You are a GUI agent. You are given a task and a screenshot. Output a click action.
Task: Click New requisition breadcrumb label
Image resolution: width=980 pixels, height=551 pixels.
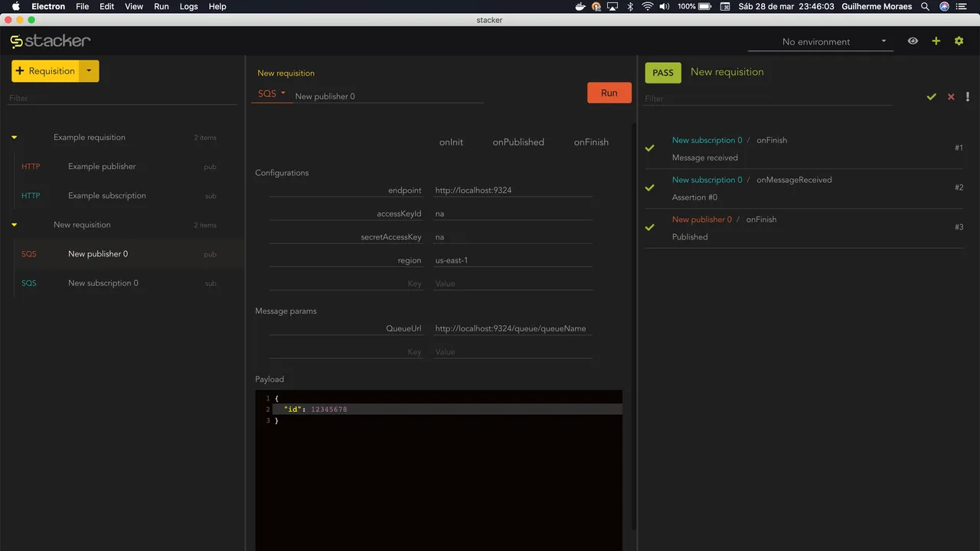pyautogui.click(x=286, y=73)
